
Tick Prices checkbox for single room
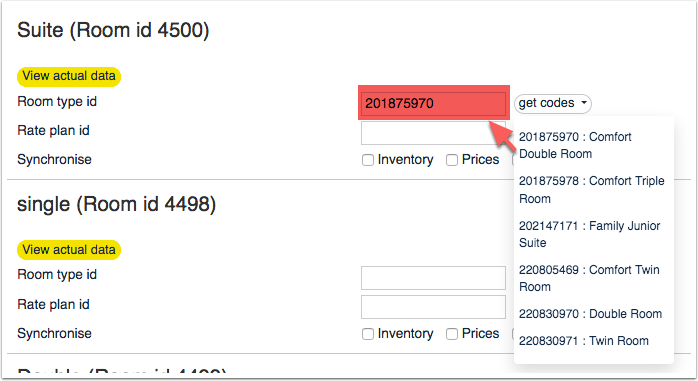(452, 334)
